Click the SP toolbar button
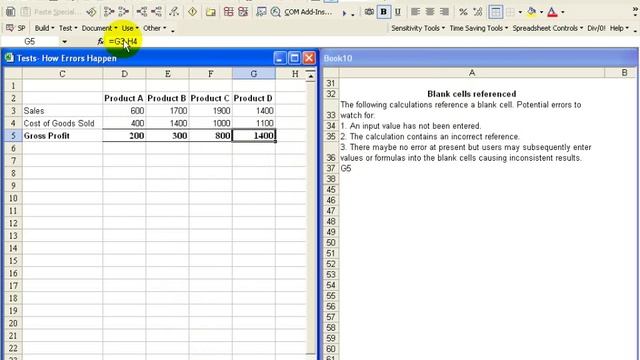640x360 pixels. point(16,28)
